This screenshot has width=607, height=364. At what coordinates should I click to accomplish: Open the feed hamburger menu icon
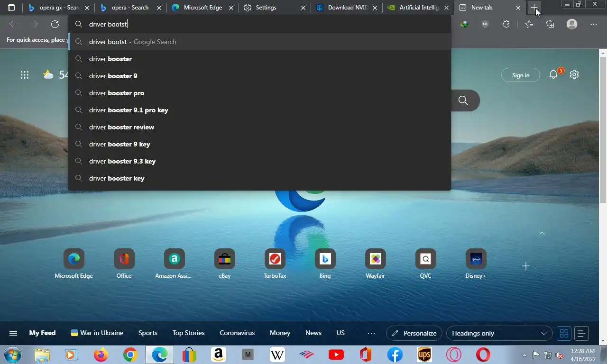[13, 333]
